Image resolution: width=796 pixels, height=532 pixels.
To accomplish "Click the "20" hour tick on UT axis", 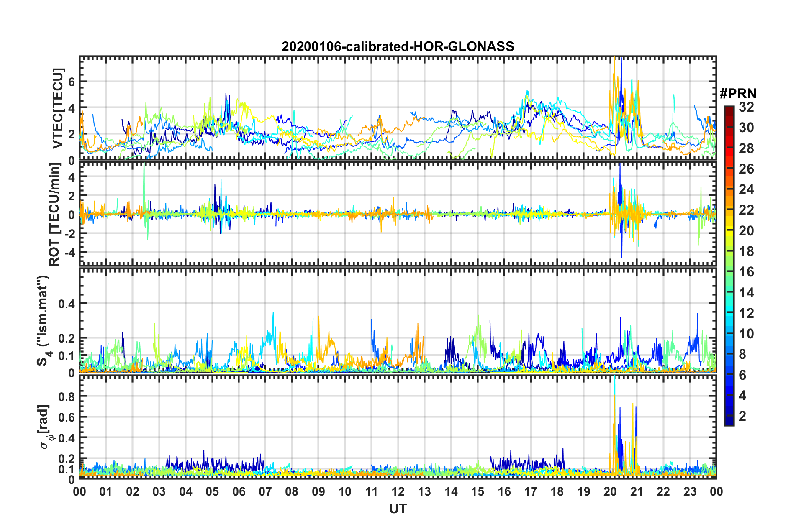I will click(x=610, y=491).
